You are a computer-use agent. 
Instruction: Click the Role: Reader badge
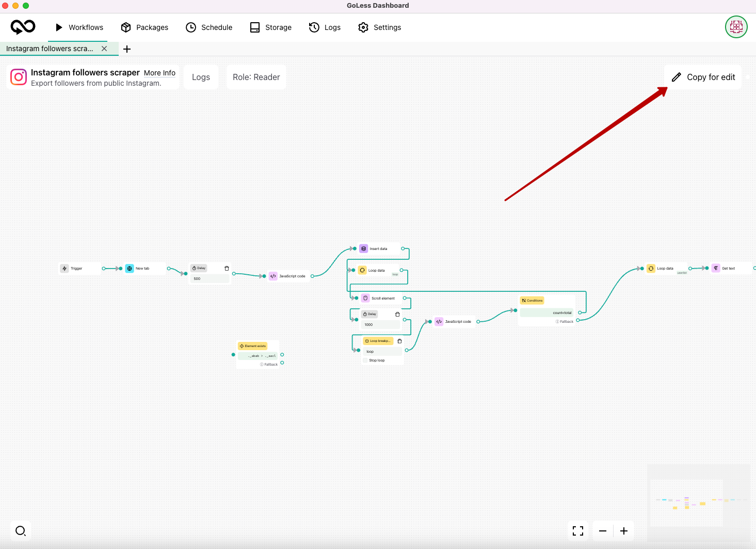pyautogui.click(x=256, y=77)
